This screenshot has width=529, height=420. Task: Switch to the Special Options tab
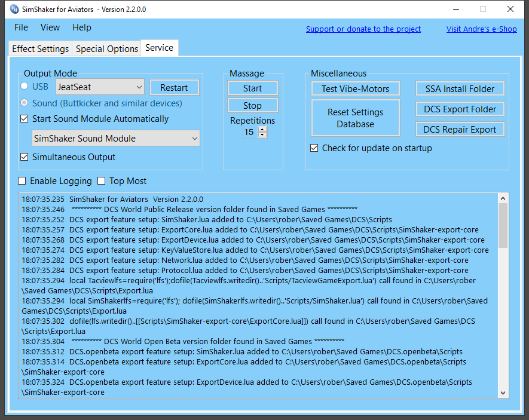coord(107,49)
